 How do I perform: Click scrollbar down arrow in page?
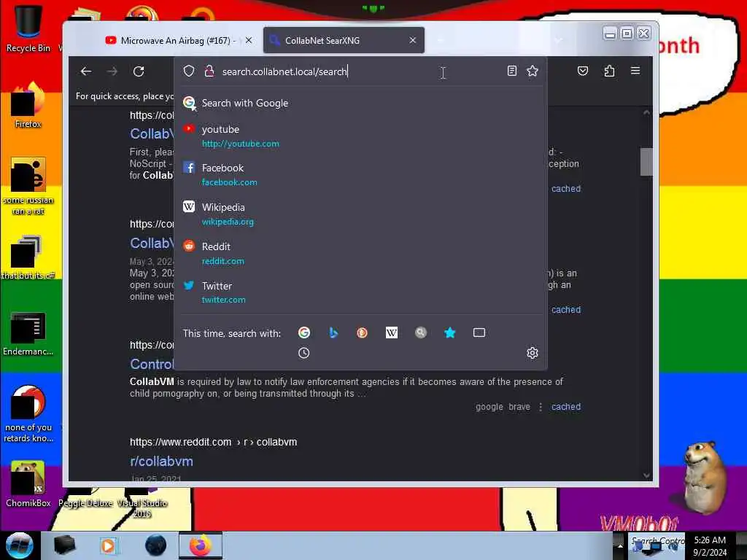coord(646,475)
